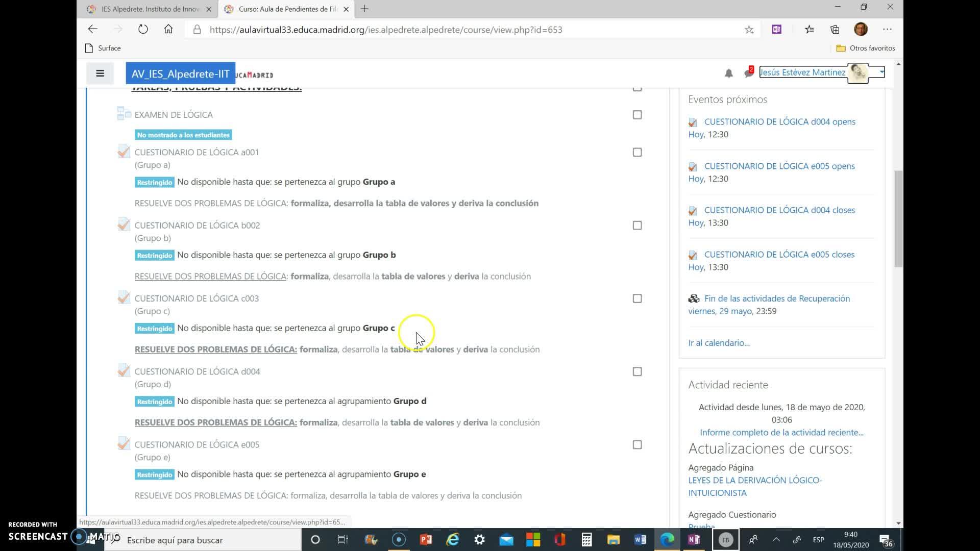Screen dimensions: 980x551
Task: Open the Otros favoritos folder
Action: click(866, 48)
